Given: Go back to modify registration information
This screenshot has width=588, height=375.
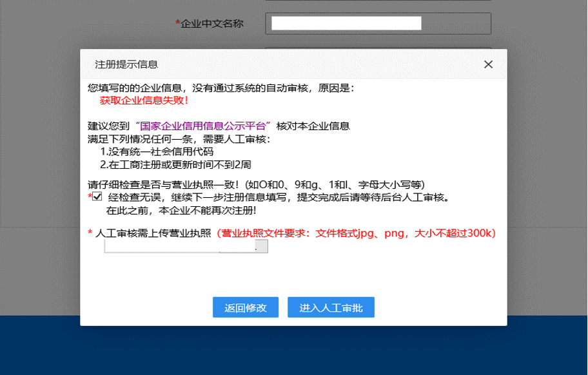Looking at the screenshot, I should (x=245, y=307).
